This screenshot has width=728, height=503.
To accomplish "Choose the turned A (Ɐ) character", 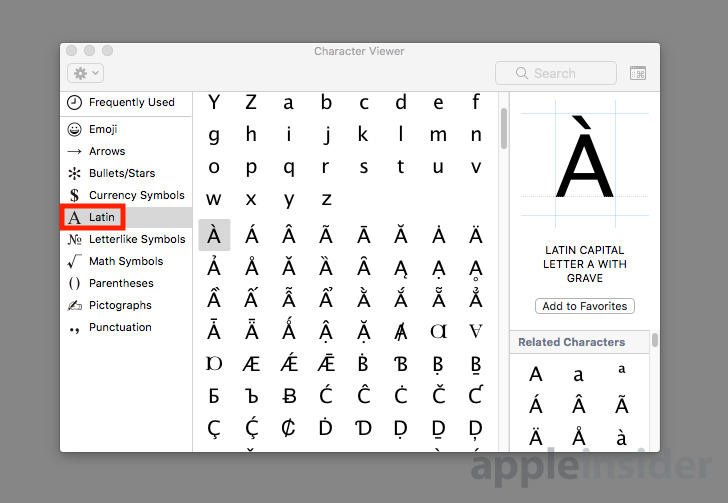I will click(476, 331).
